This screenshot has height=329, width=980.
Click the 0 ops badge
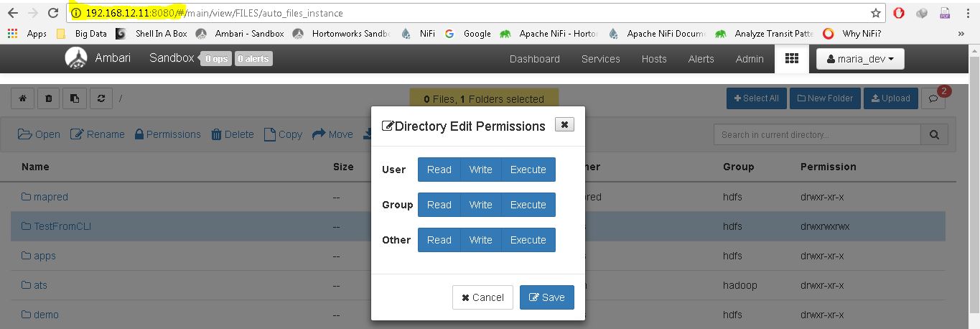point(216,59)
